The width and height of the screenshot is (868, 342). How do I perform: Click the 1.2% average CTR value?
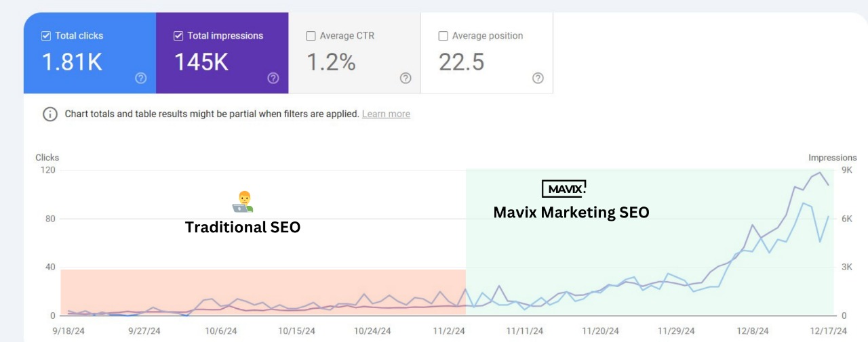click(331, 62)
